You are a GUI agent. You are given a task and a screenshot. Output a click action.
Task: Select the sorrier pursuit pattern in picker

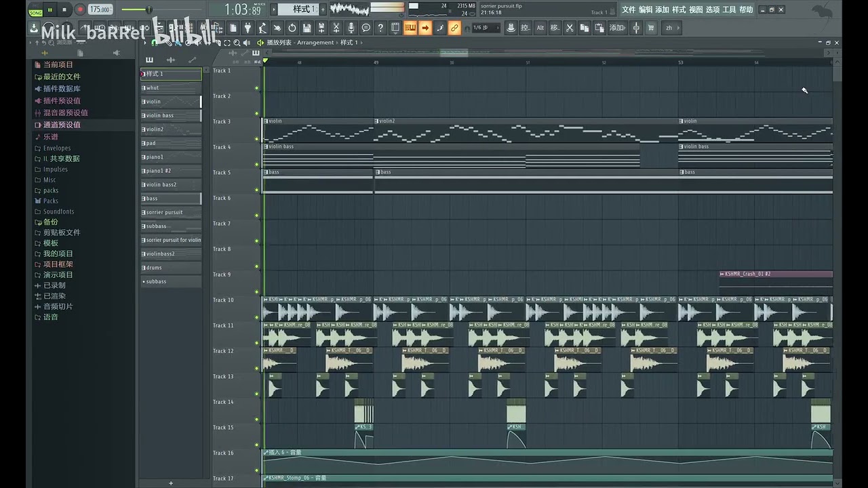click(x=171, y=212)
